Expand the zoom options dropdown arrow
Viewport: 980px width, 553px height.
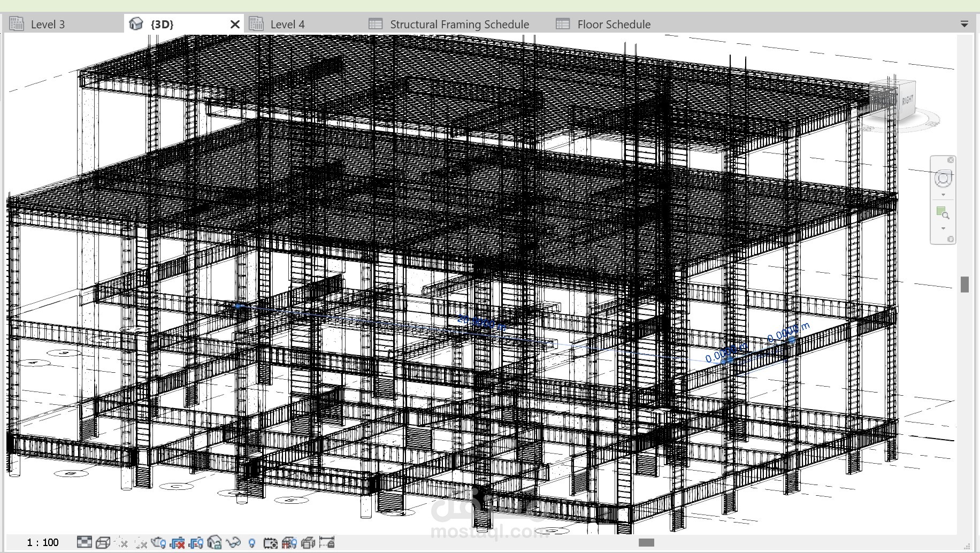click(943, 228)
